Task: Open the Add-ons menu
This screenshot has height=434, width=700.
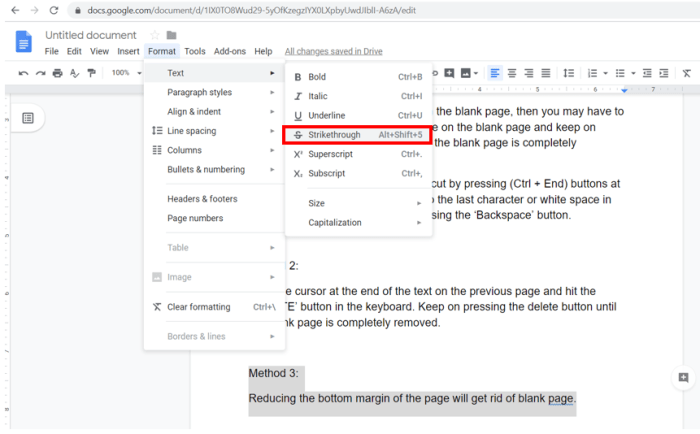Action: point(229,51)
